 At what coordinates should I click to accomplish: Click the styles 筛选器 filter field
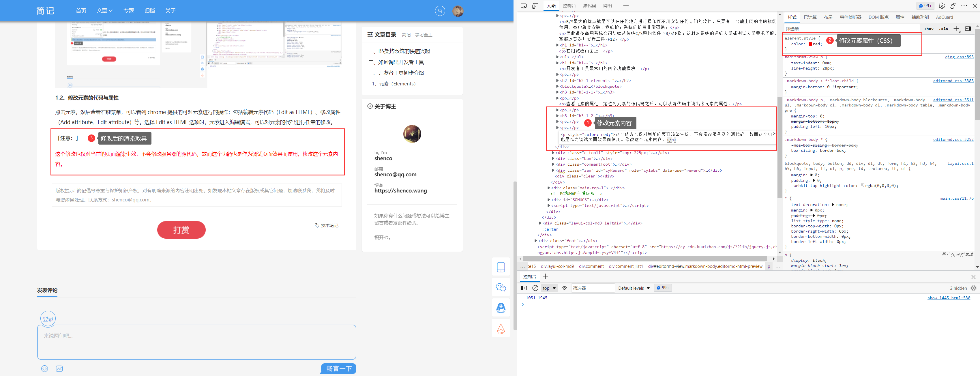(x=852, y=29)
